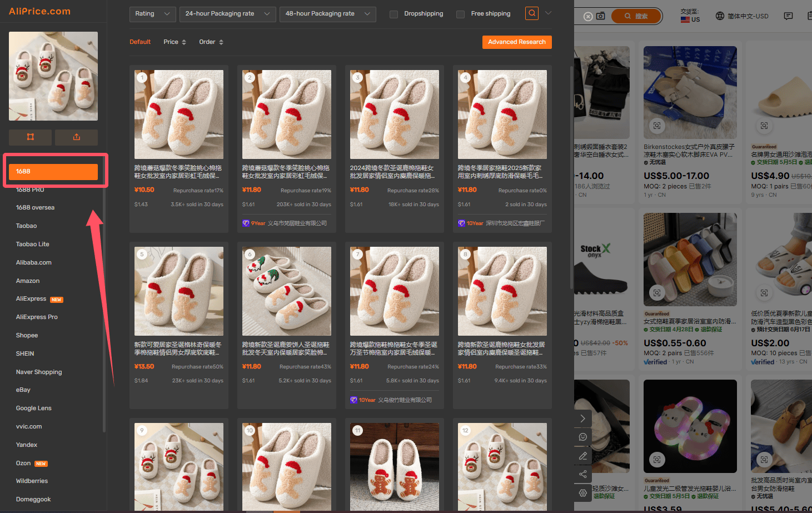Toggle the Price sort order

tap(175, 42)
